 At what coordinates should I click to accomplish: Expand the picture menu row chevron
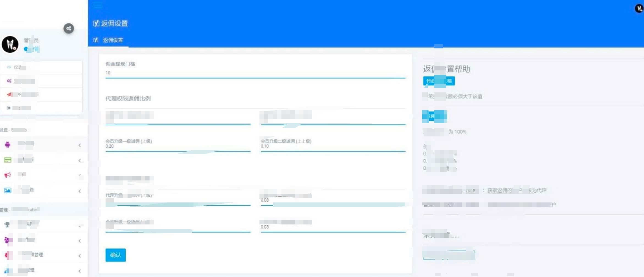coord(80,191)
